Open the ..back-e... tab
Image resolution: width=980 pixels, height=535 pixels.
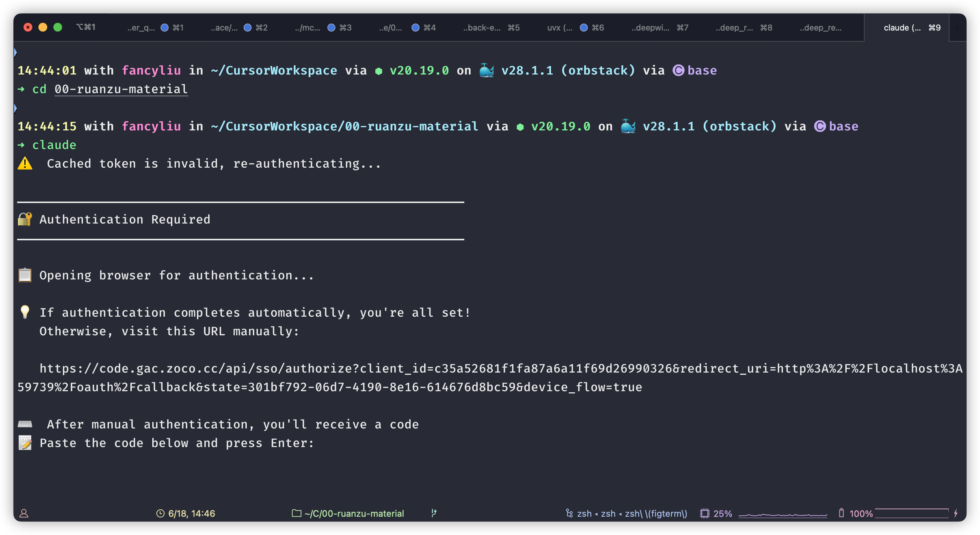(x=482, y=28)
